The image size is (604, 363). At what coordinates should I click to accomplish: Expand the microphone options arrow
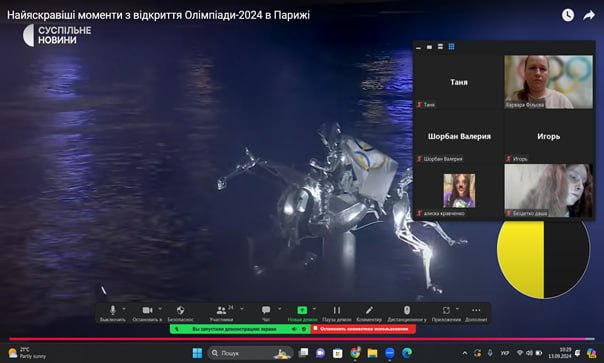click(x=124, y=309)
